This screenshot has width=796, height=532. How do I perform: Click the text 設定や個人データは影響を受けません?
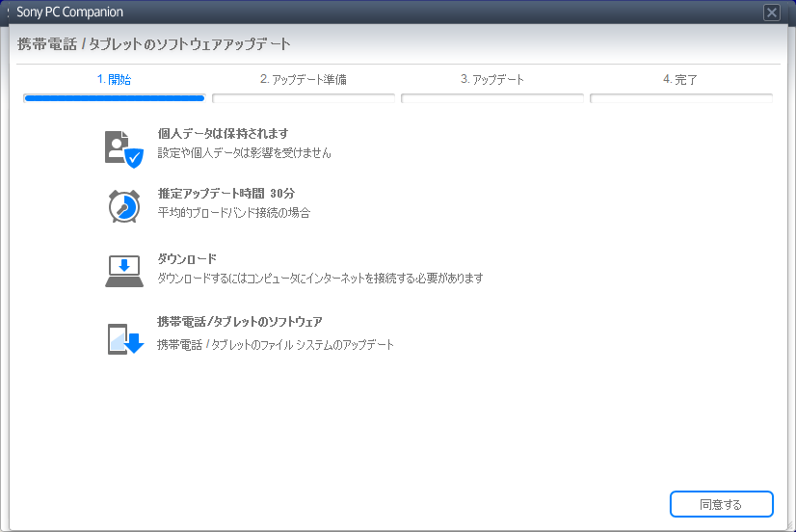pos(244,153)
